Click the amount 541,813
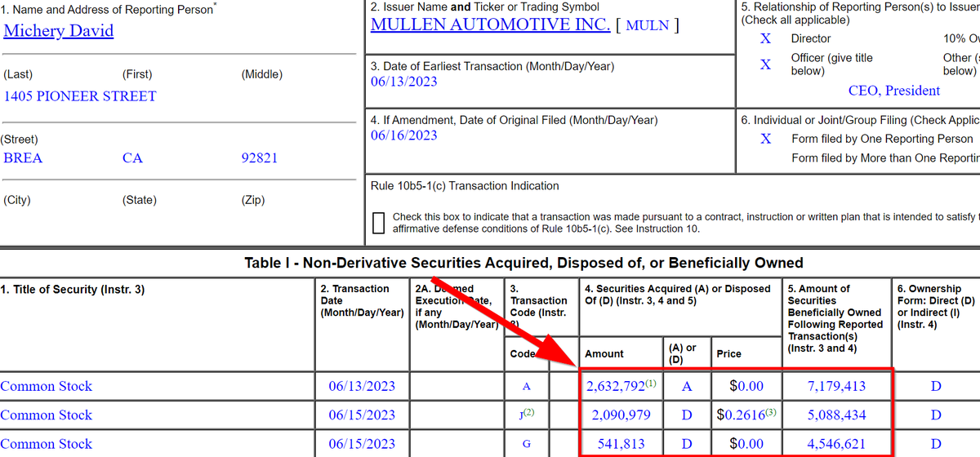The width and height of the screenshot is (980, 457). [621, 444]
